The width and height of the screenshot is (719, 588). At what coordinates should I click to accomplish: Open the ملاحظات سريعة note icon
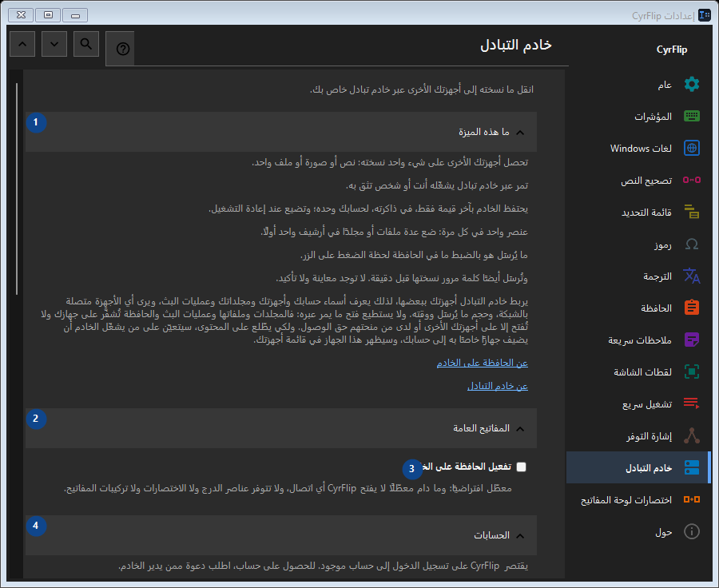tap(692, 340)
